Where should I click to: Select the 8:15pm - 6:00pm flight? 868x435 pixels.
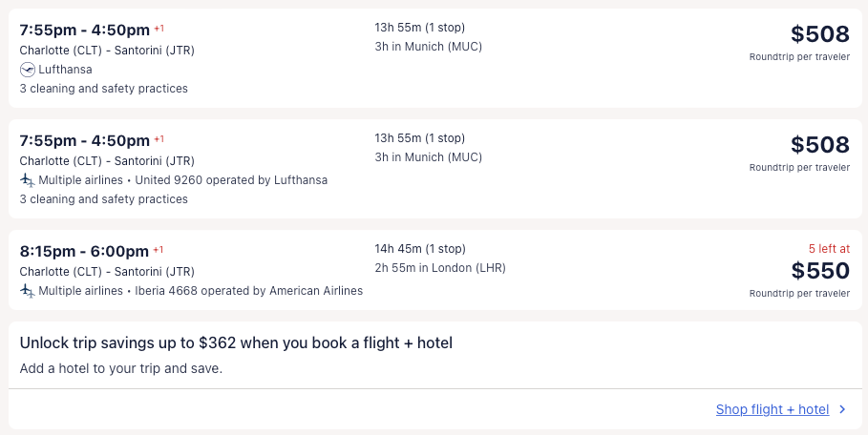point(84,252)
